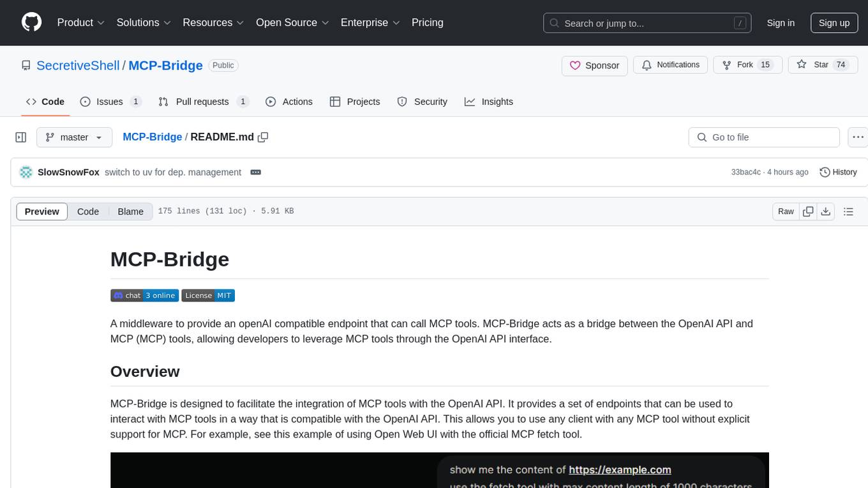The height and width of the screenshot is (488, 868).
Task: Expand the Solutions menu
Action: (x=144, y=22)
